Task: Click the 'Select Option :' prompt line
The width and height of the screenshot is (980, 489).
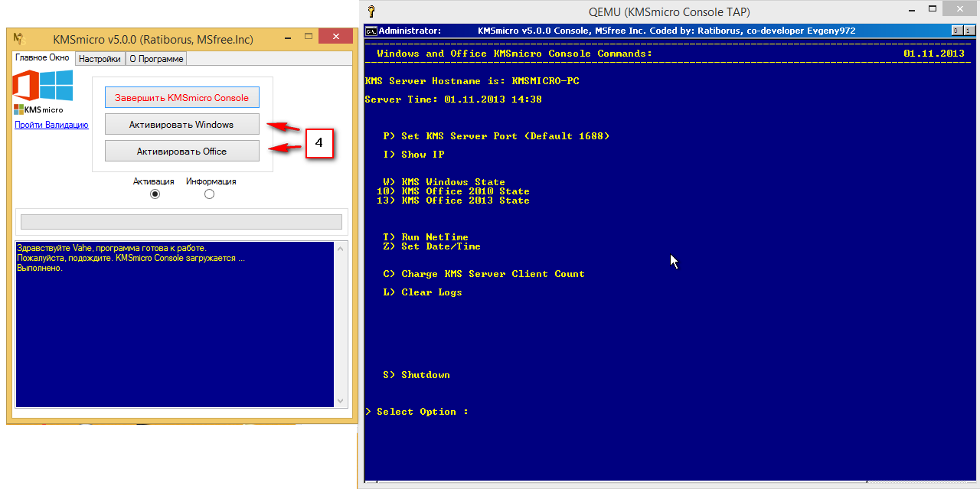Action: tap(416, 412)
